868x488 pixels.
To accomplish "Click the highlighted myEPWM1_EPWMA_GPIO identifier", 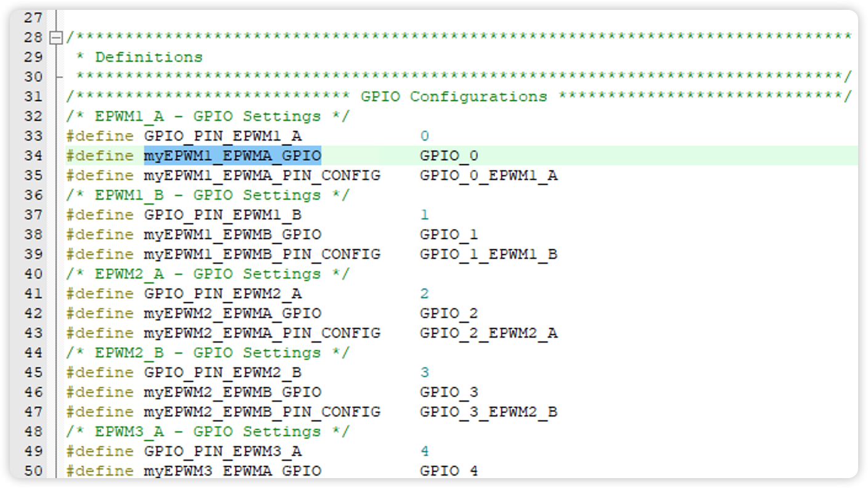I will point(232,156).
